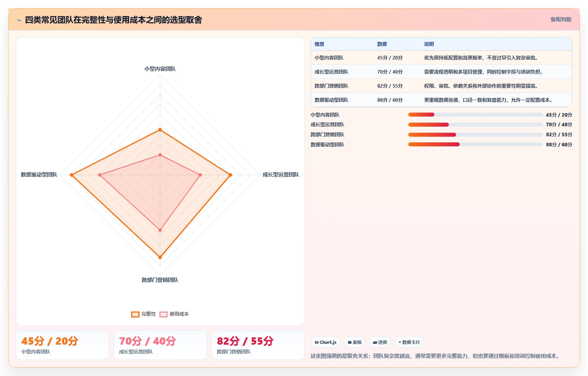Click the orange 完整性 point on 数据驱动型团队 axis
The image size is (588, 376).
pyautogui.click(x=72, y=175)
